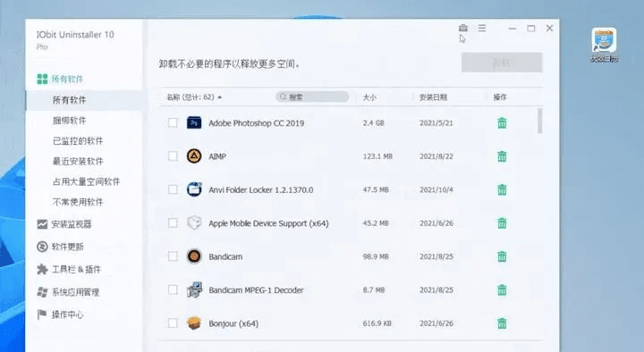Click the Anvi Folder Locker app icon
Screen dimensions: 644x352
[x=194, y=189]
